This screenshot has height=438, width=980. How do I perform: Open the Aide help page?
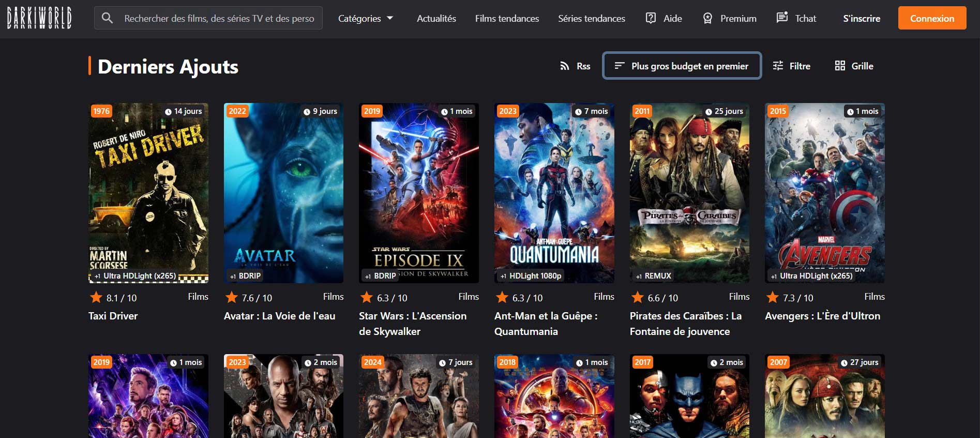[664, 18]
